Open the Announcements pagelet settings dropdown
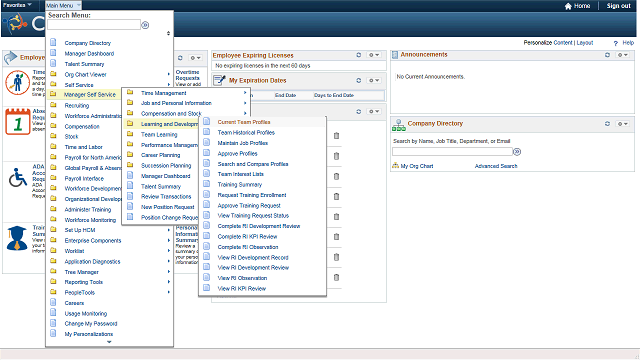The image size is (640, 360). 622,55
